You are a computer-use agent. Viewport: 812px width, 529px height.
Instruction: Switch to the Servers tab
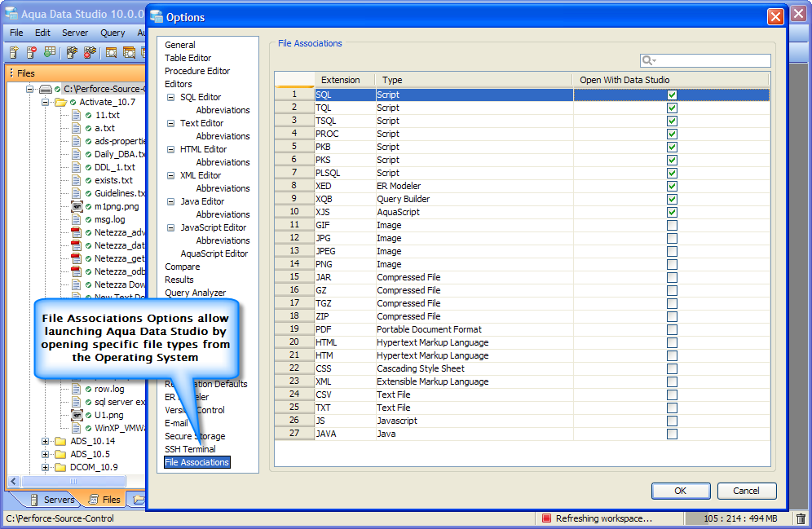tap(52, 500)
